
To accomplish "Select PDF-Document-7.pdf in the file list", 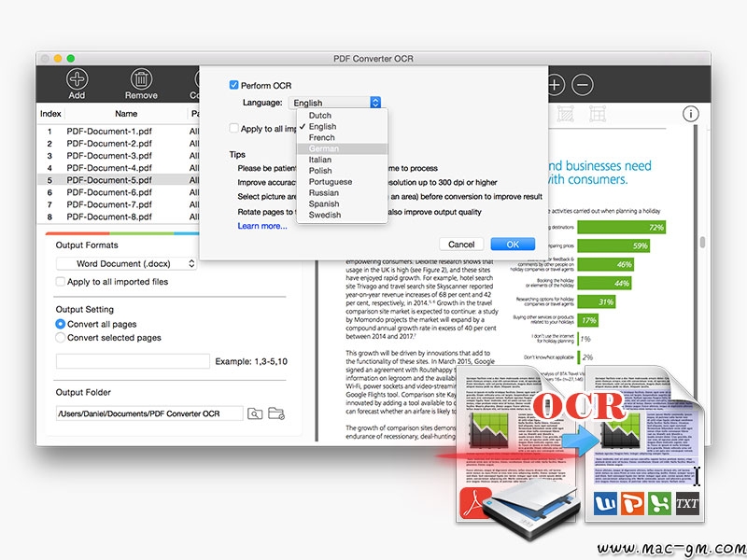I will coord(119,204).
